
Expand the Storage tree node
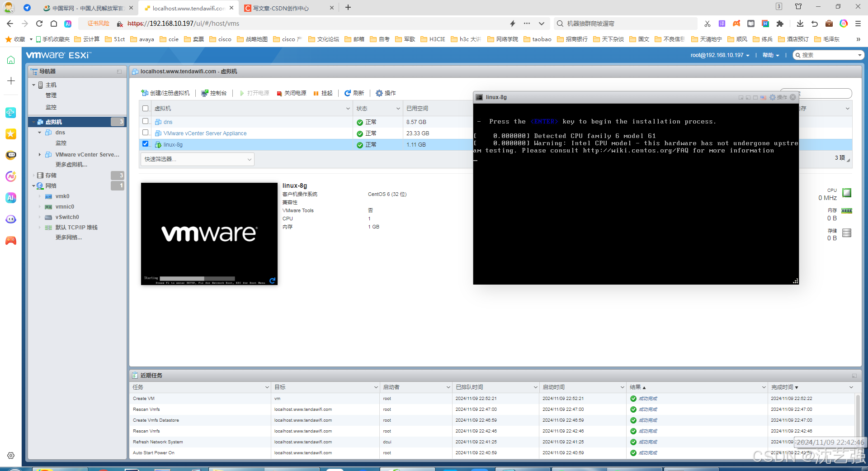point(33,176)
